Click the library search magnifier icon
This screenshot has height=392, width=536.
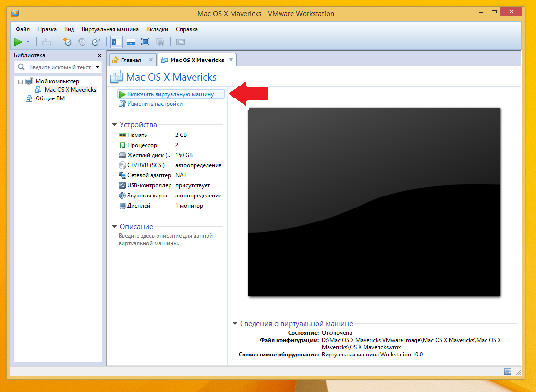[21, 67]
